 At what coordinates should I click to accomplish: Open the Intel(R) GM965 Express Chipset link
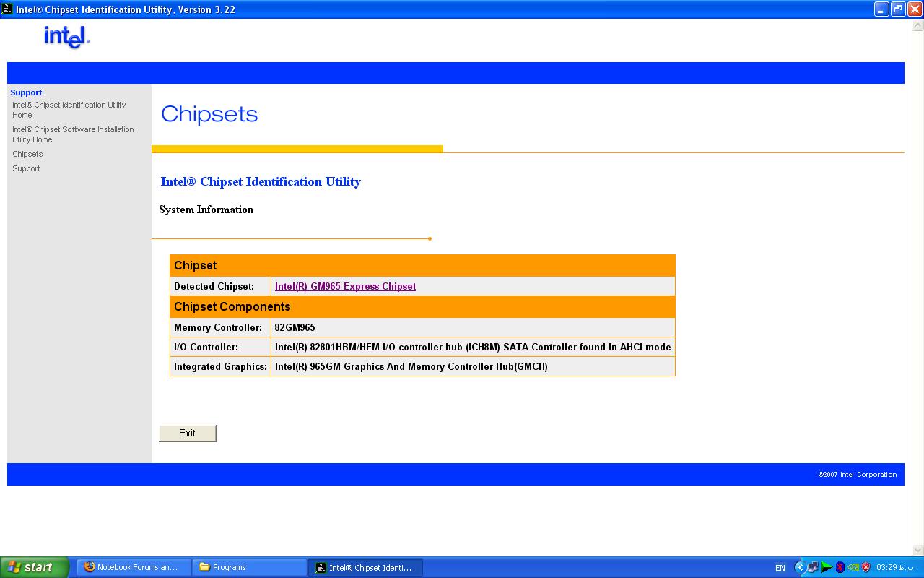click(x=345, y=287)
